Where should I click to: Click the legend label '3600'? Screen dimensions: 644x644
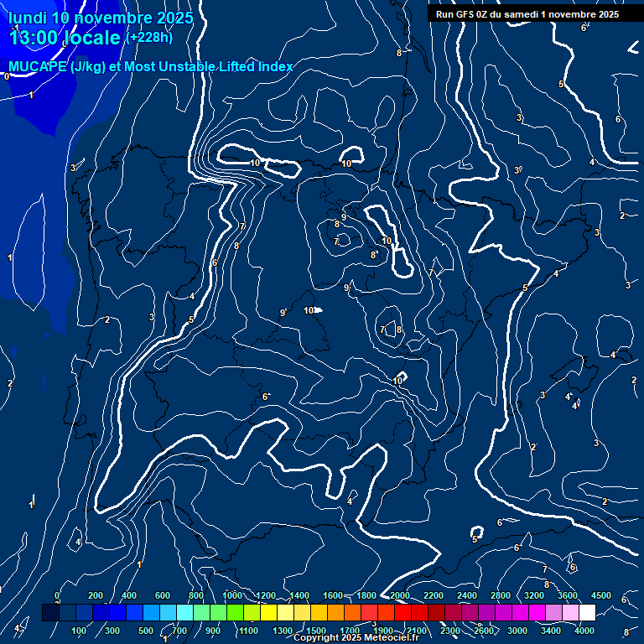tap(568, 595)
